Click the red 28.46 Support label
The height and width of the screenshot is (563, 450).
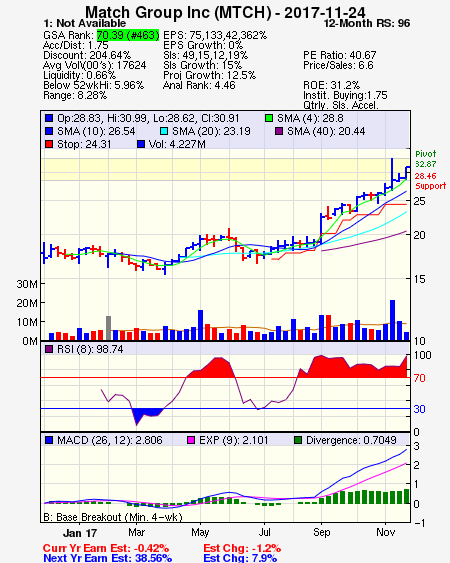pyautogui.click(x=431, y=181)
